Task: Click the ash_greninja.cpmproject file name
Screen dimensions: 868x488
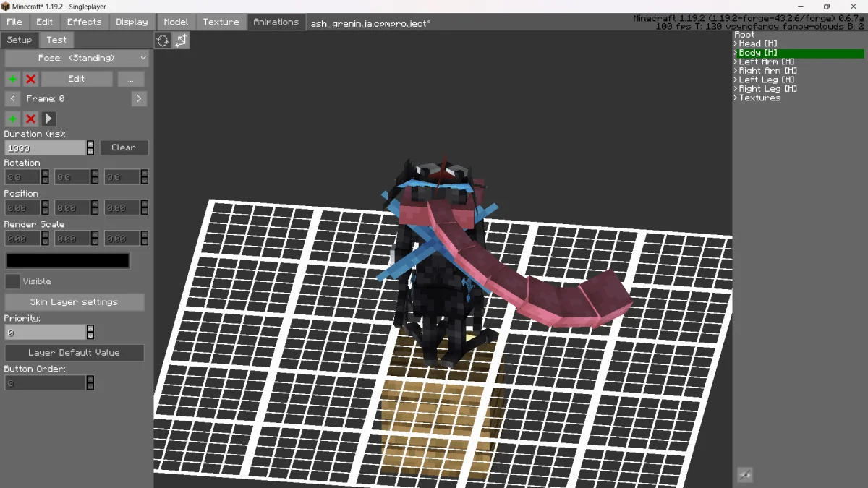Action: coord(370,23)
